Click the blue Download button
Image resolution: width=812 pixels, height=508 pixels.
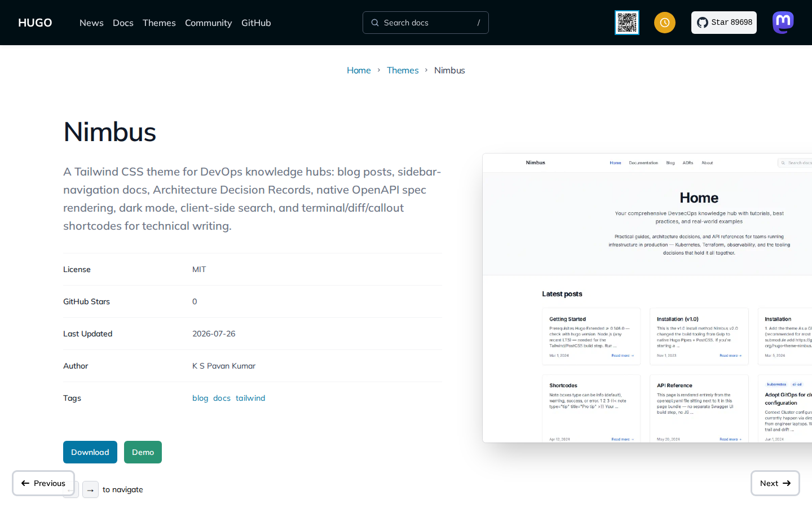point(90,452)
